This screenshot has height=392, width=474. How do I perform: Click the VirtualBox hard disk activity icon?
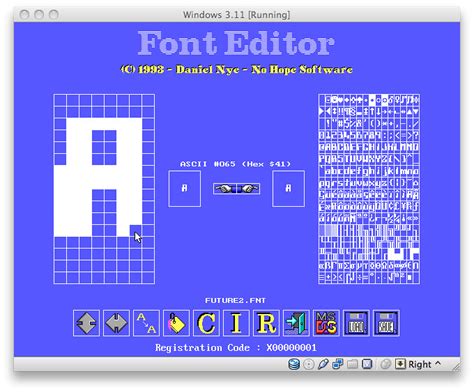click(294, 364)
